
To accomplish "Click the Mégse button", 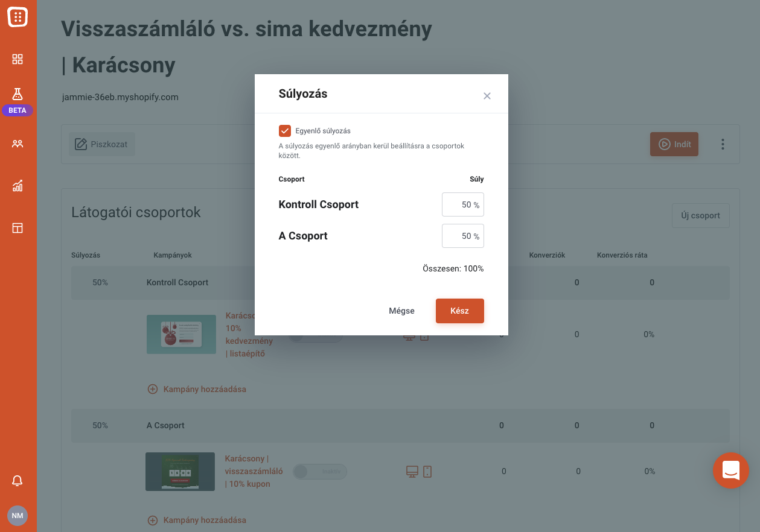I will pos(401,311).
